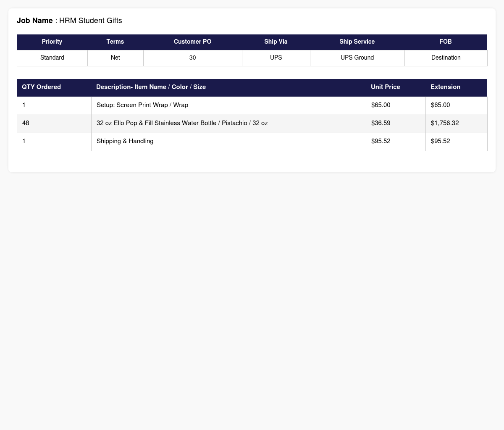The width and height of the screenshot is (504, 430).
Task: Click the $36.59 unit price cell
Action: (396, 123)
